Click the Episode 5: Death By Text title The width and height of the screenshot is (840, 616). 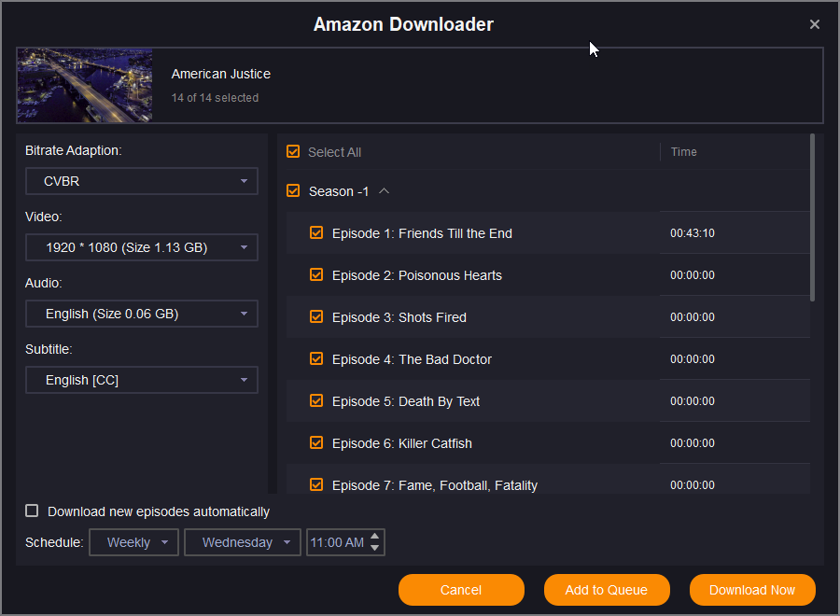(x=406, y=401)
